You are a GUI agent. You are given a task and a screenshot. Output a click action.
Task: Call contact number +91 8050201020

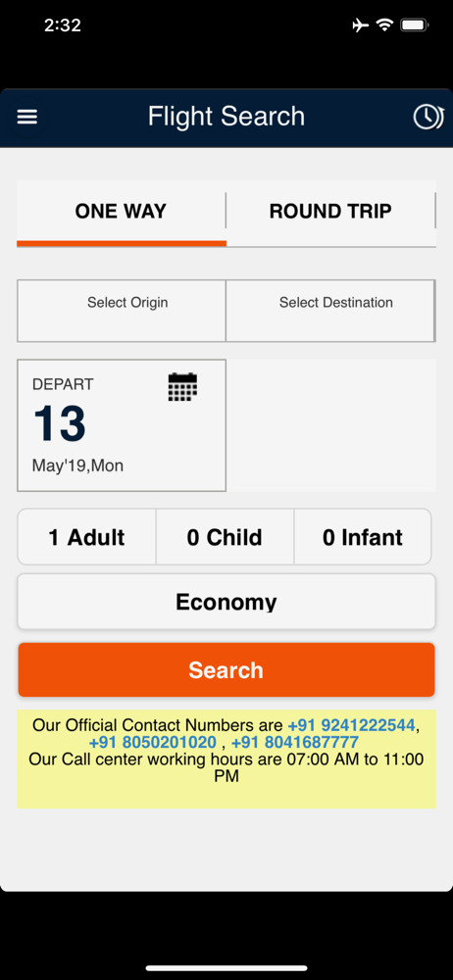click(152, 743)
